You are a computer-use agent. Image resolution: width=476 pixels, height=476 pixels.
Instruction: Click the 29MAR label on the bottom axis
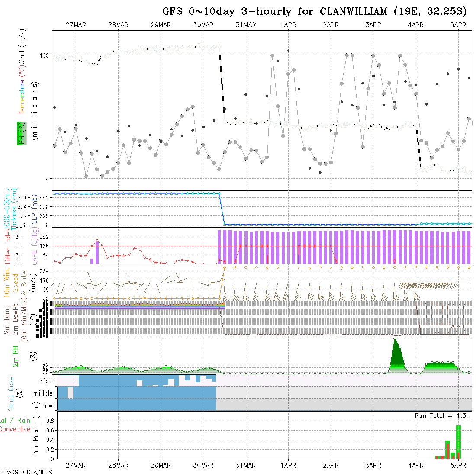point(161,465)
